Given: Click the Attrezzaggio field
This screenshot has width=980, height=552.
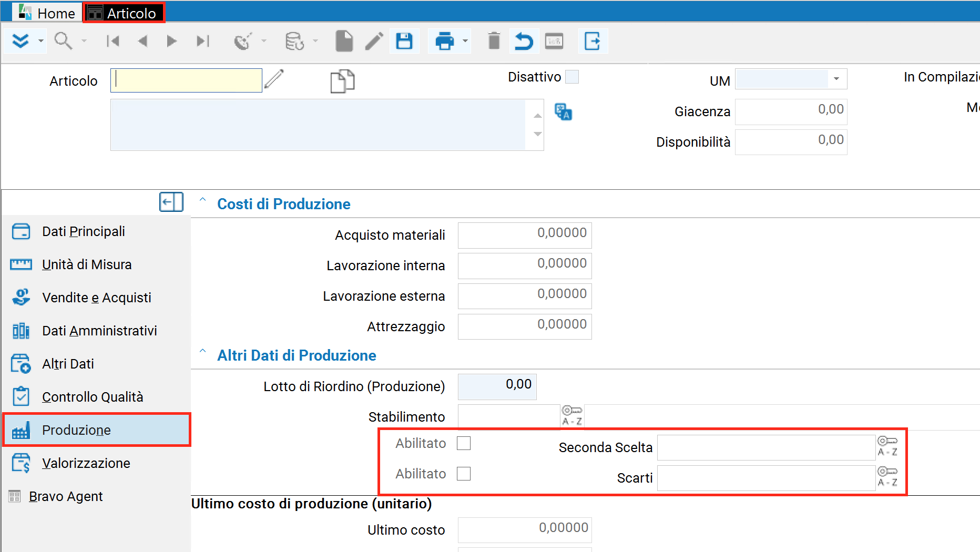Looking at the screenshot, I should [x=525, y=326].
